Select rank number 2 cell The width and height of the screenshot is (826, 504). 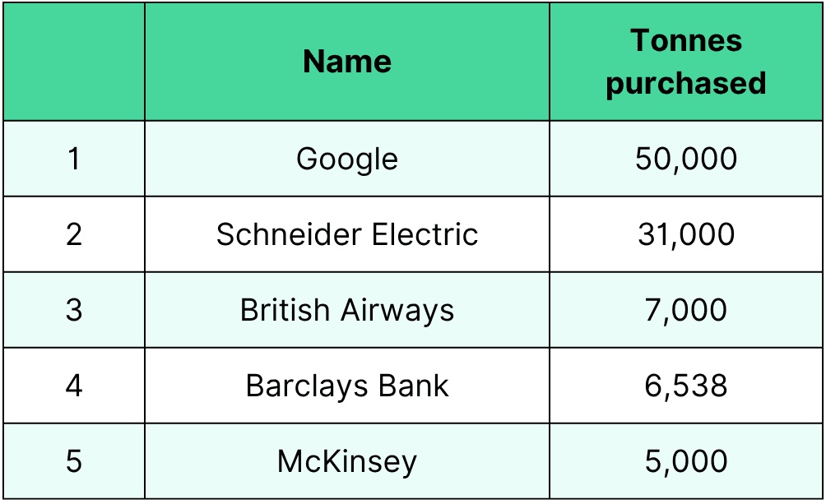tap(74, 234)
